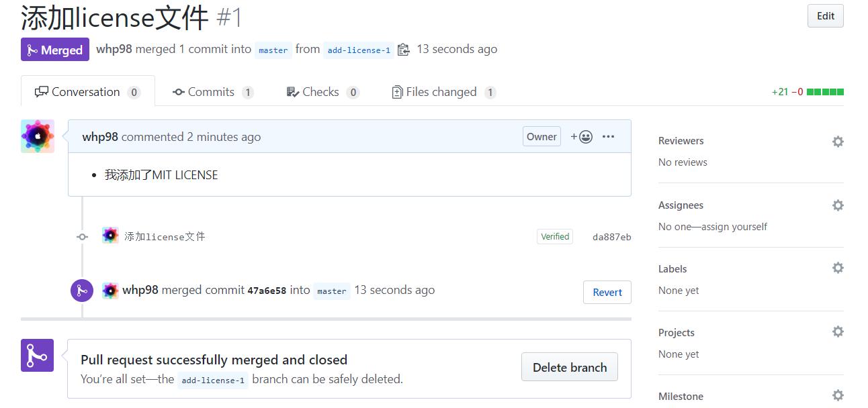Viewport: 868px width, 408px height.
Task: Switch to the Commits tab
Action: (x=213, y=92)
